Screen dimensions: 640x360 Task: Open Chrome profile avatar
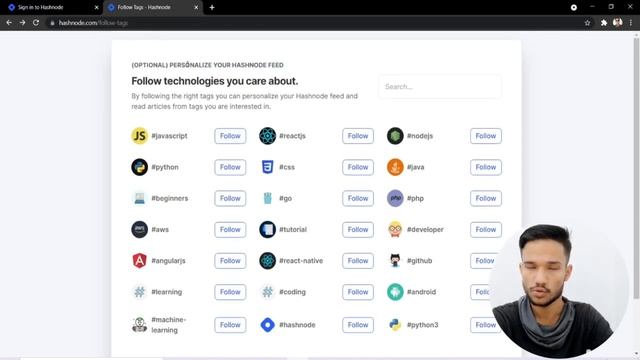(x=618, y=22)
